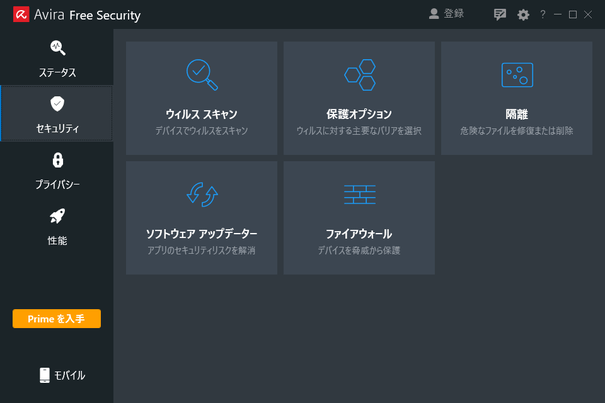Image resolution: width=605 pixels, height=403 pixels.
Task: Click デバイスでウイルスをスキャン description
Action: [x=201, y=131]
